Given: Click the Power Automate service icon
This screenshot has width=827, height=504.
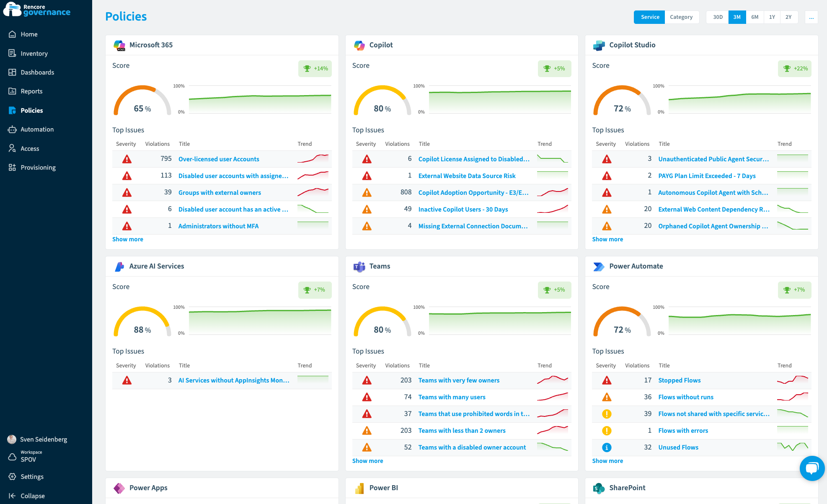Looking at the screenshot, I should (x=599, y=266).
